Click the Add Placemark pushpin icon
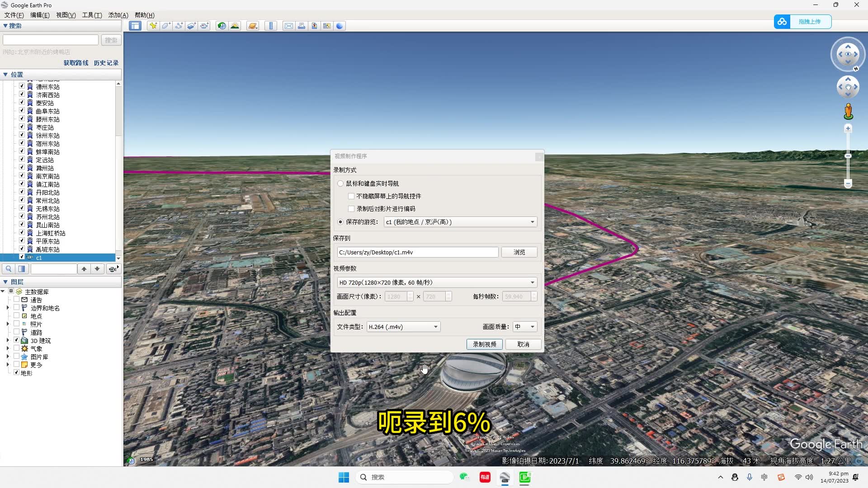Screen dimensions: 868x488 pyautogui.click(x=153, y=26)
